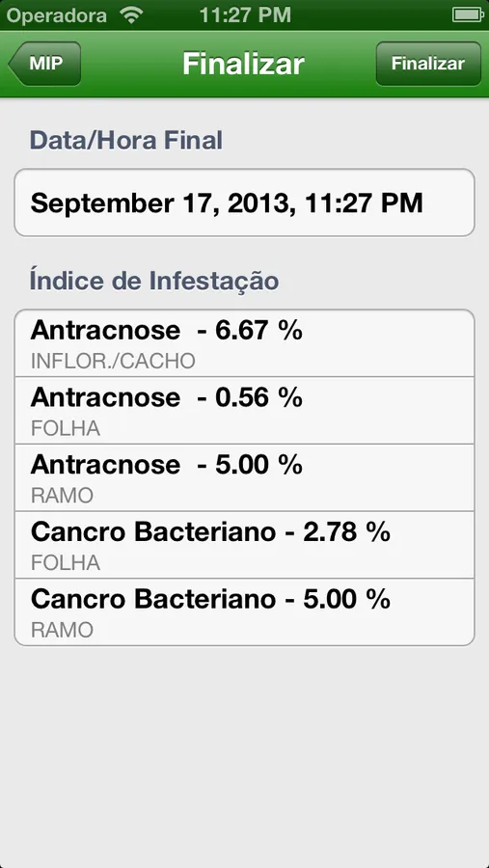Tap the FOLHA subtitle under Cancro Bacteriano
Viewport: 489px width, 868px height.
coord(66,563)
